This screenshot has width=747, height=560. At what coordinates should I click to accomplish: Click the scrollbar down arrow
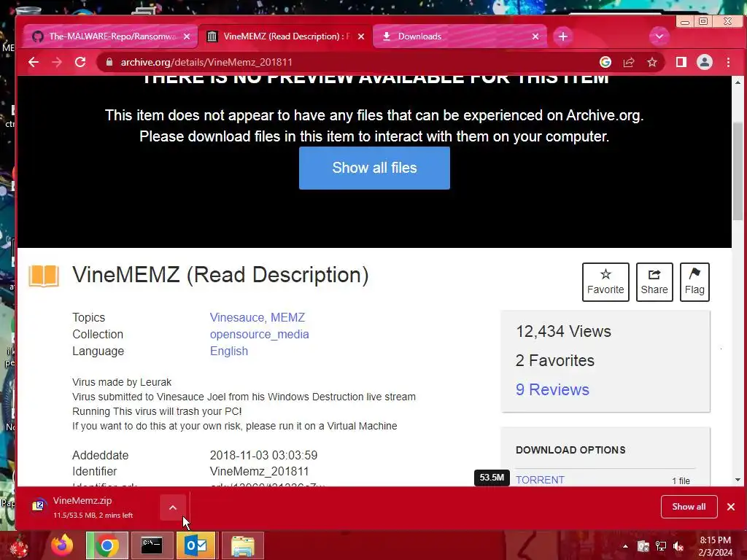[x=738, y=480]
